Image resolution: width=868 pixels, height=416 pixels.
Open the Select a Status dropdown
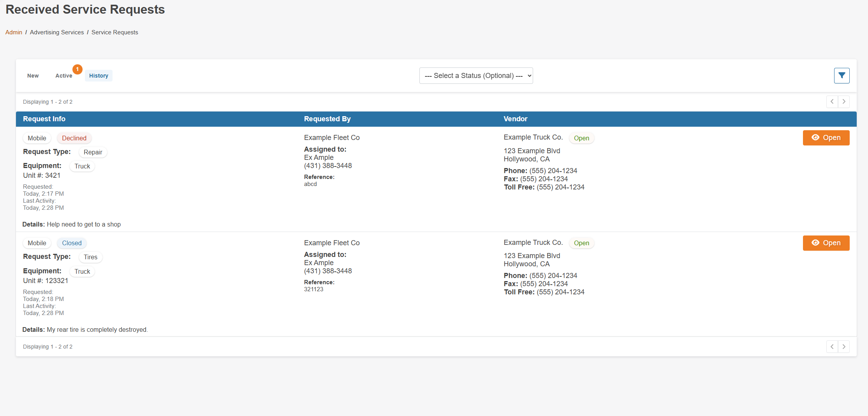tap(476, 75)
